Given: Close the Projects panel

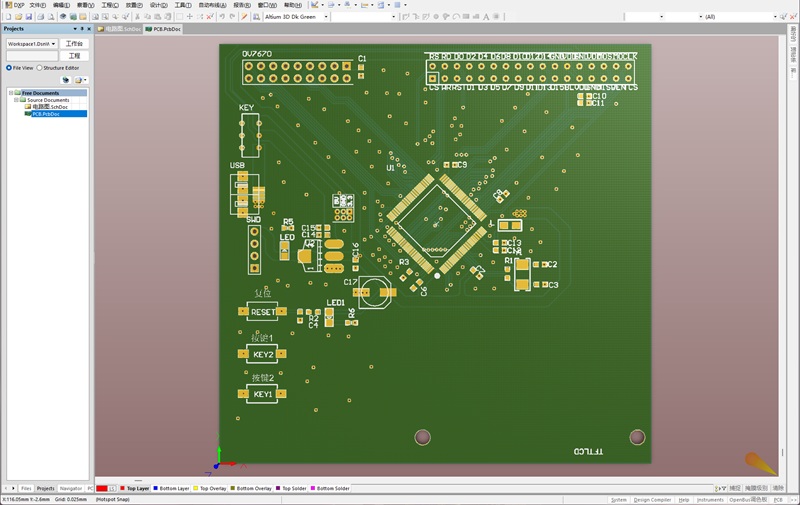Looking at the screenshot, I should point(89,29).
